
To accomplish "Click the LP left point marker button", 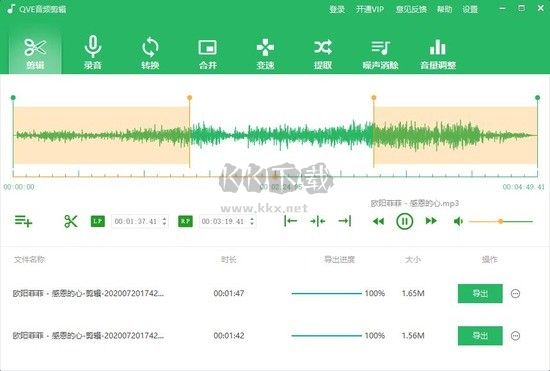I will click(x=98, y=221).
